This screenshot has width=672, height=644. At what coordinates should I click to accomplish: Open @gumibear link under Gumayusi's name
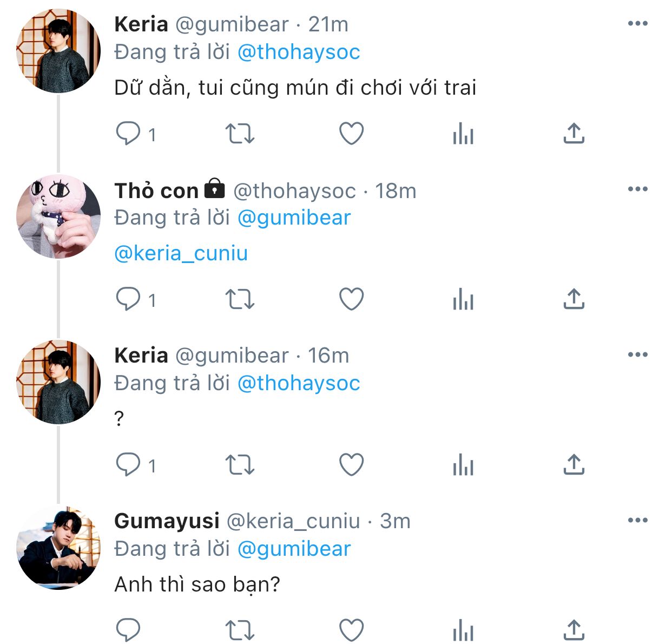coord(294,549)
